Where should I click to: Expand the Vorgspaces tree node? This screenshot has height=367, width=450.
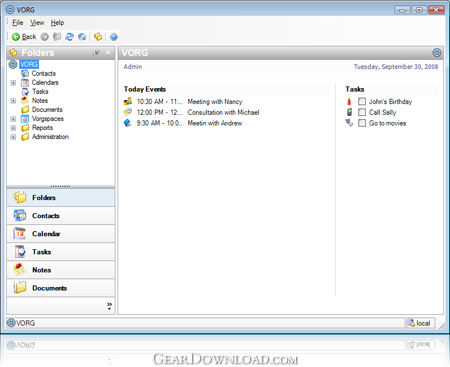coord(13,119)
